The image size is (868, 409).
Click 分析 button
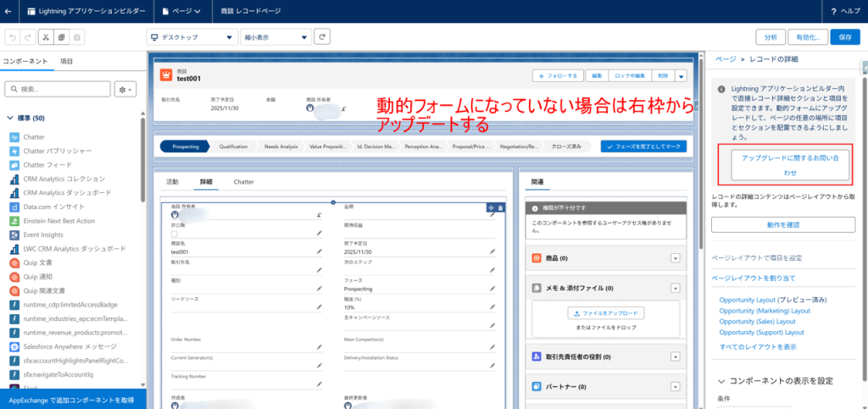(x=771, y=37)
